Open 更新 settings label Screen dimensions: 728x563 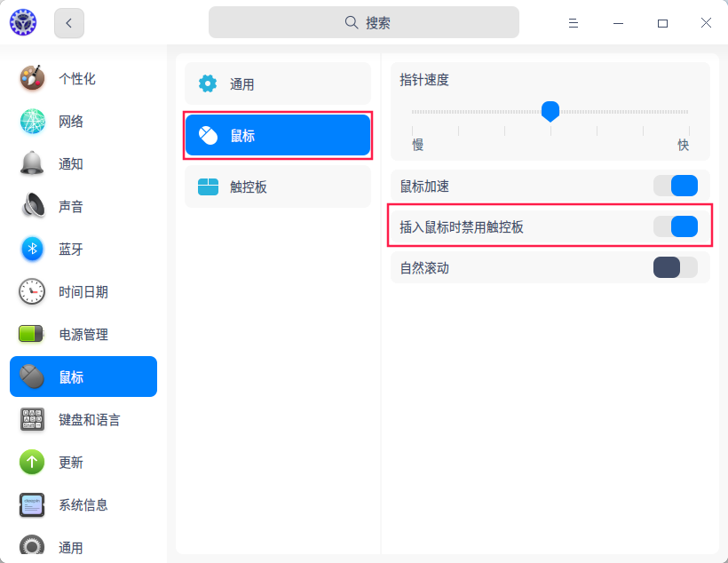70,463
